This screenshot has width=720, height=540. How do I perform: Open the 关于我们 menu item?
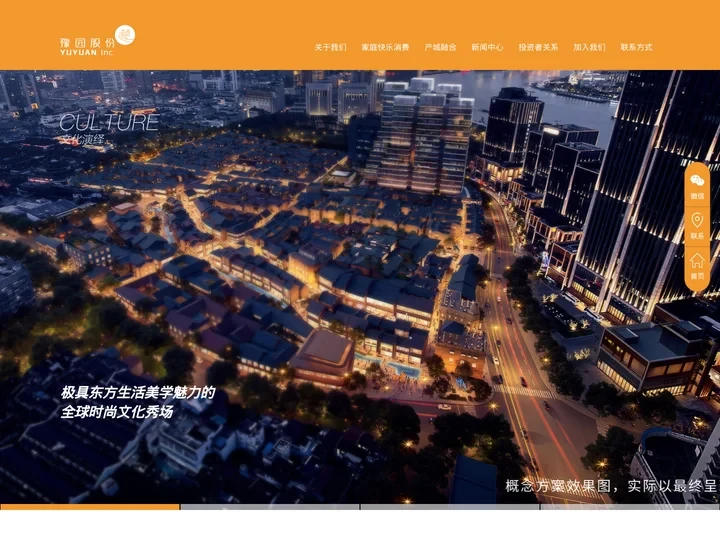tap(331, 47)
